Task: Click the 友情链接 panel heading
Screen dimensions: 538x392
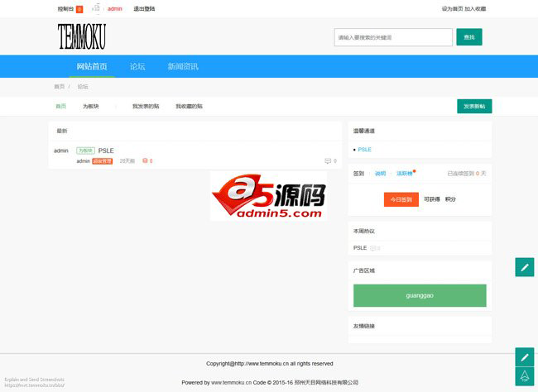Action: point(364,326)
